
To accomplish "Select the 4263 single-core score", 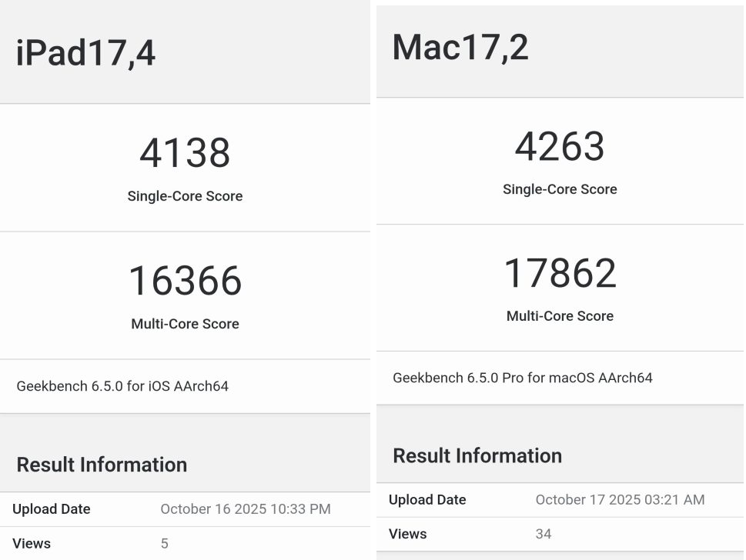I will tap(560, 146).
